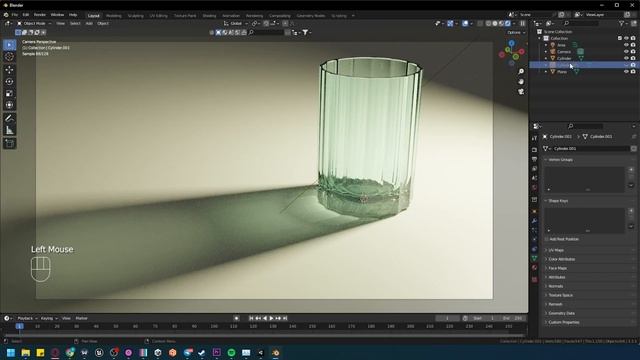Click the navigation orientation gizmo
This screenshot has height=360, width=640.
pos(511,52)
